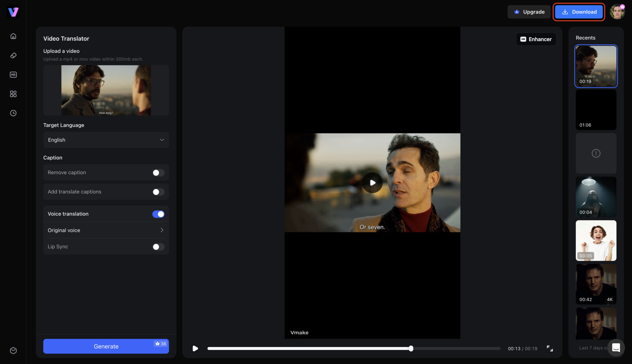
Task: Play video from bottom control bar
Action: tap(195, 349)
